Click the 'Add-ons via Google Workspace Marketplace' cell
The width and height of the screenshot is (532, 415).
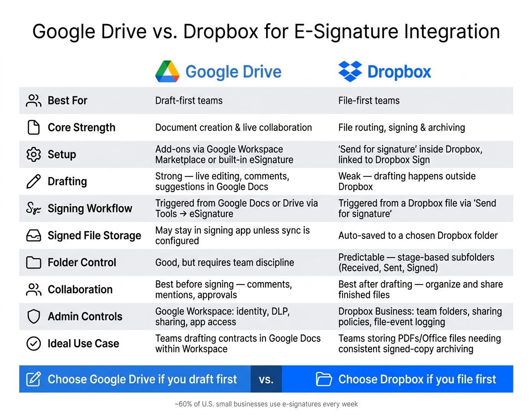click(224, 155)
